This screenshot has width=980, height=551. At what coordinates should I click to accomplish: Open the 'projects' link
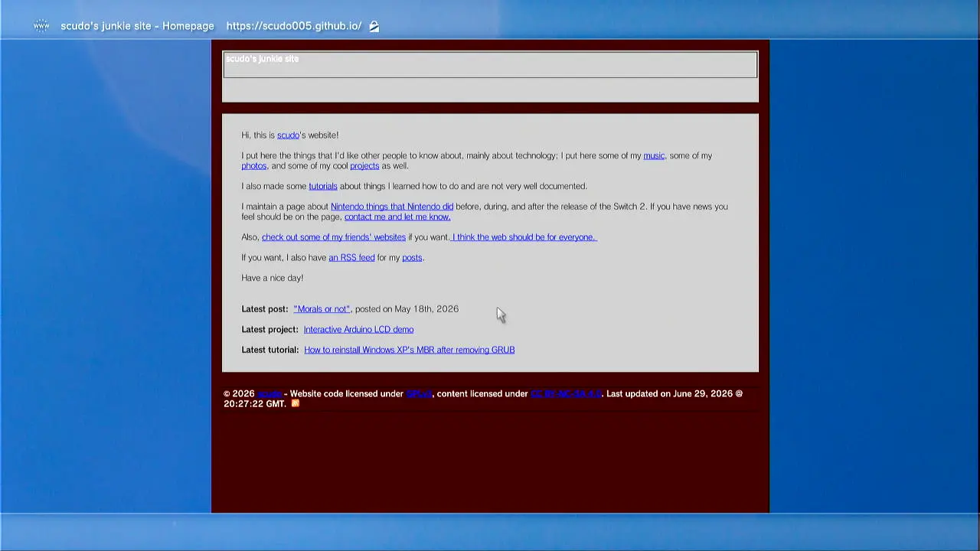pyautogui.click(x=364, y=166)
